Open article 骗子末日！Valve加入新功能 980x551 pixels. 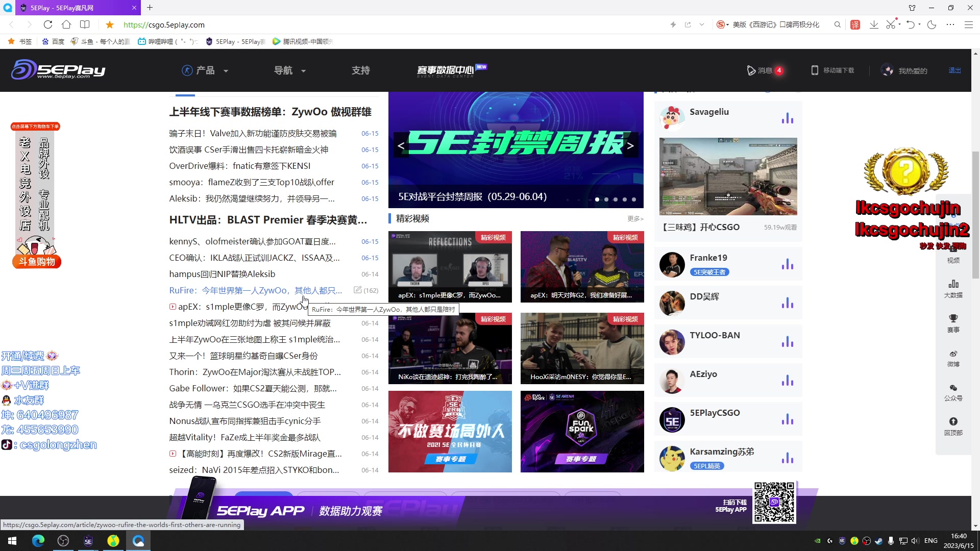(253, 133)
